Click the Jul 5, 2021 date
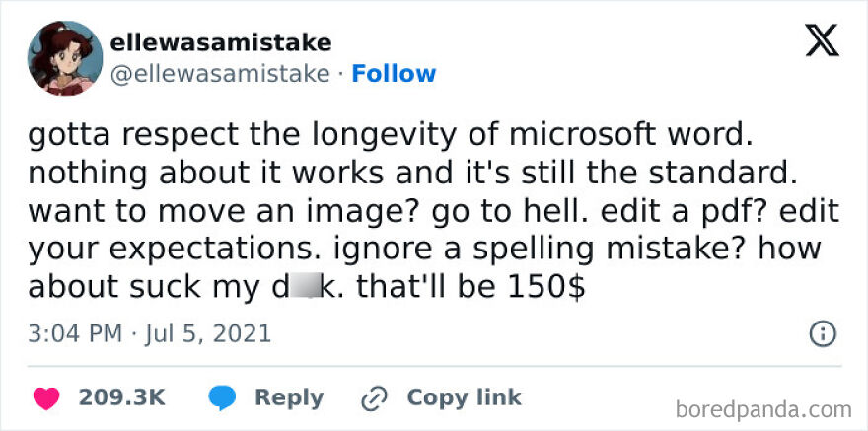Image resolution: width=868 pixels, height=431 pixels. 208,334
